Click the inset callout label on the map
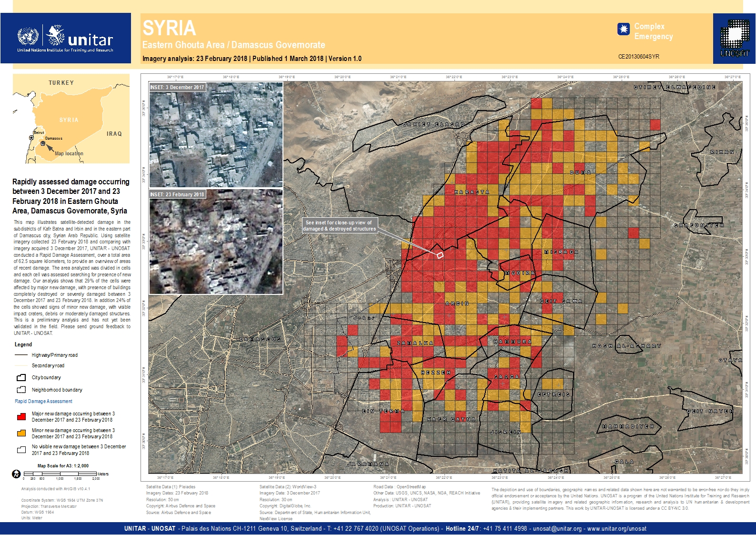The image size is (756, 535). pos(340,226)
